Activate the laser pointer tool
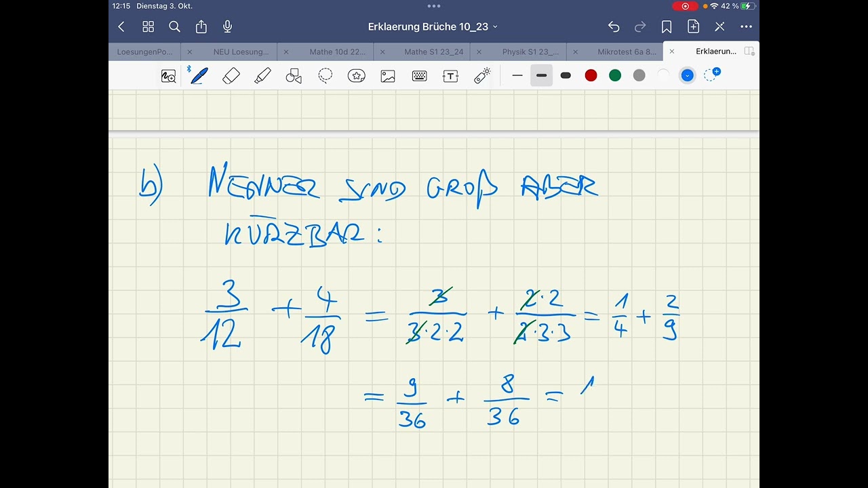Image resolution: width=868 pixels, height=488 pixels. pos(482,76)
